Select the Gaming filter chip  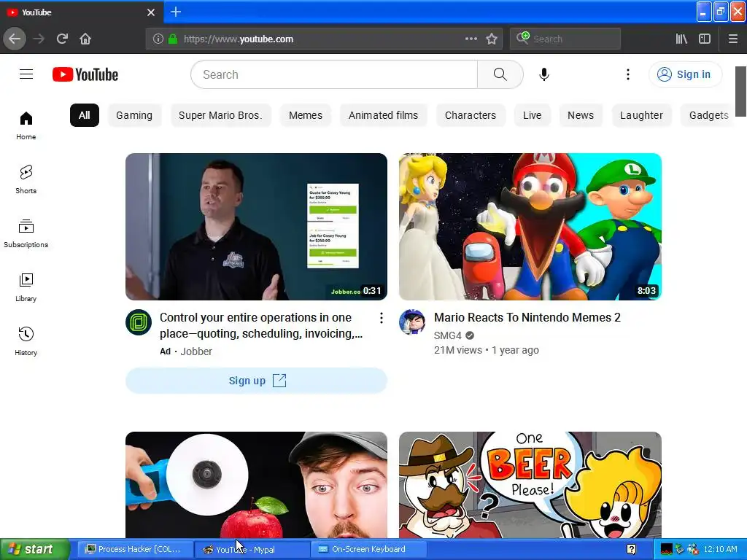[x=134, y=115]
